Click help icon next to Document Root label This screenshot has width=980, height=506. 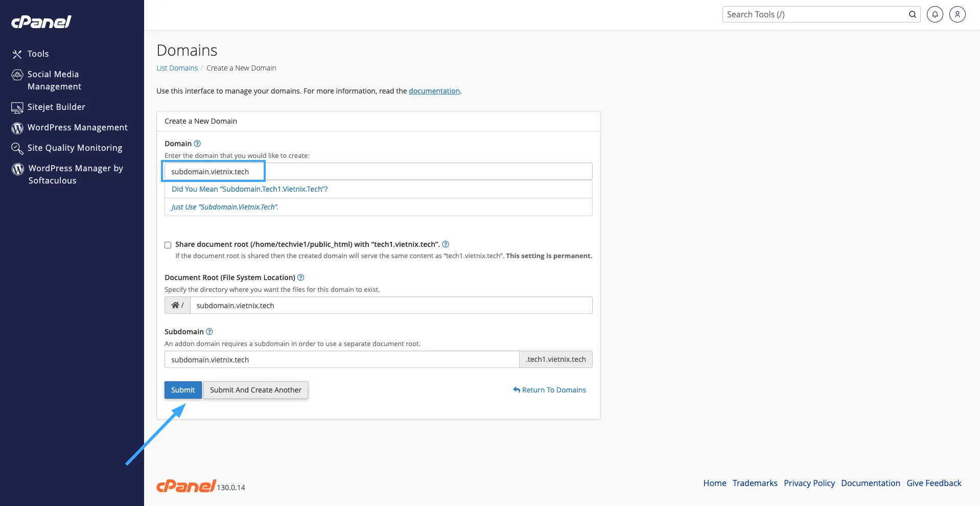[300, 278]
